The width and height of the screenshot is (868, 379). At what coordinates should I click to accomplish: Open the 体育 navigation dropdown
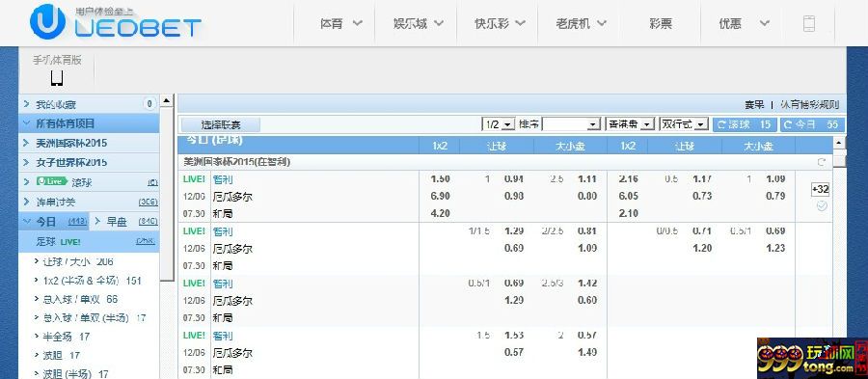click(340, 23)
